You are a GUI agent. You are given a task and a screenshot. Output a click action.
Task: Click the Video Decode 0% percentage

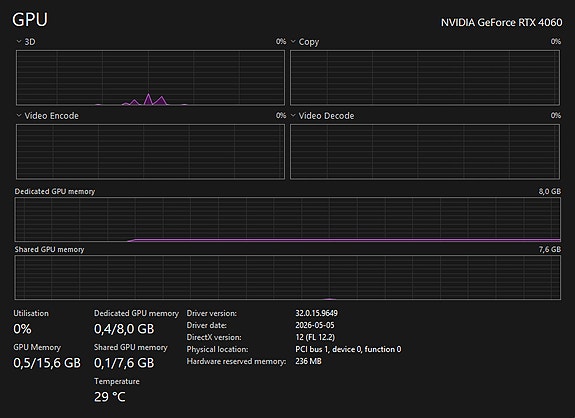pyautogui.click(x=556, y=116)
